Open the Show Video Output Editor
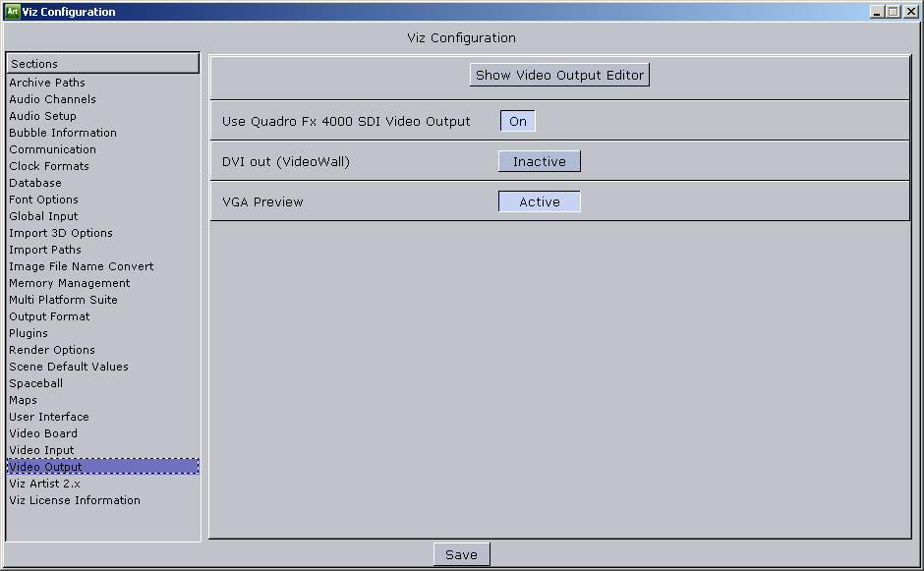 (x=559, y=74)
